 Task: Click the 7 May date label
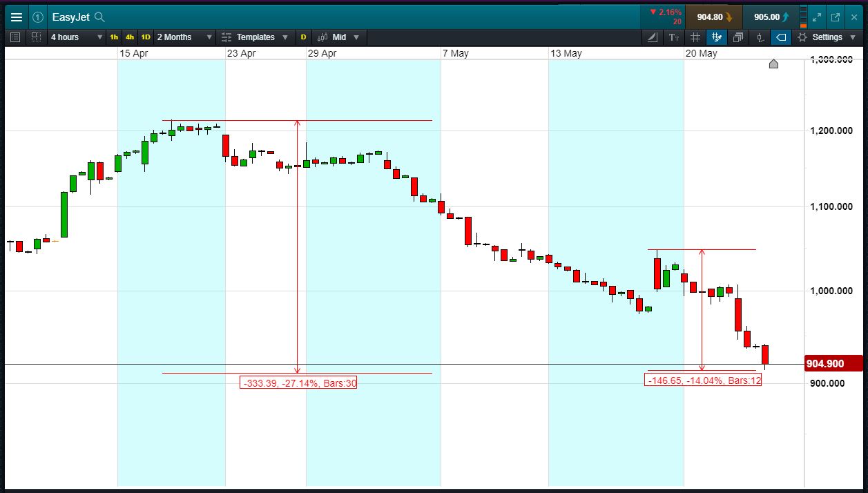point(456,53)
